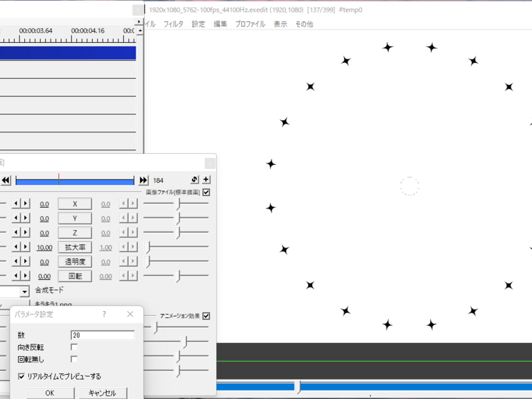Click the 回転 right-side slider
532x399 pixels.
point(176,276)
